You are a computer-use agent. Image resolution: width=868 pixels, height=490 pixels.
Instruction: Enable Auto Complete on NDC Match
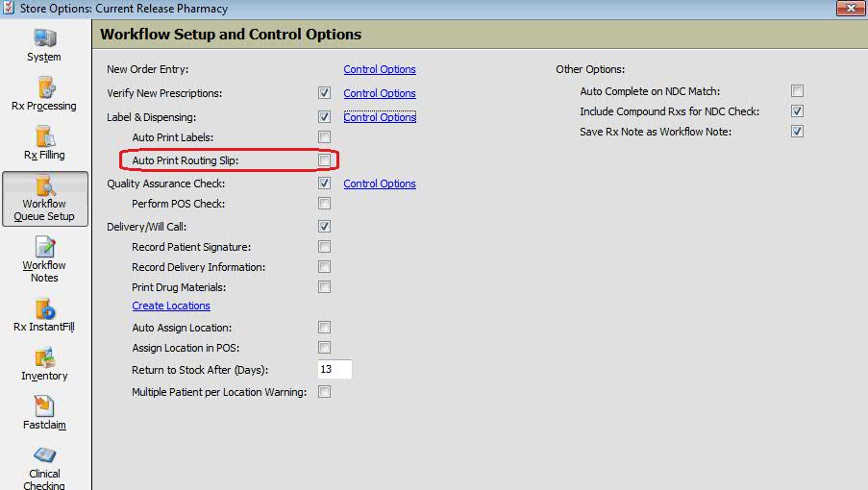coord(797,90)
